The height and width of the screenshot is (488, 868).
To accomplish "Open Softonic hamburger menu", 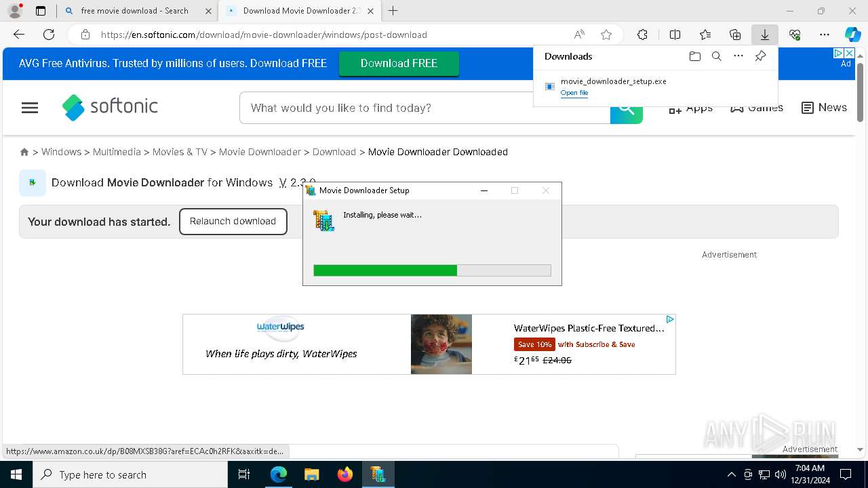I will tap(30, 108).
